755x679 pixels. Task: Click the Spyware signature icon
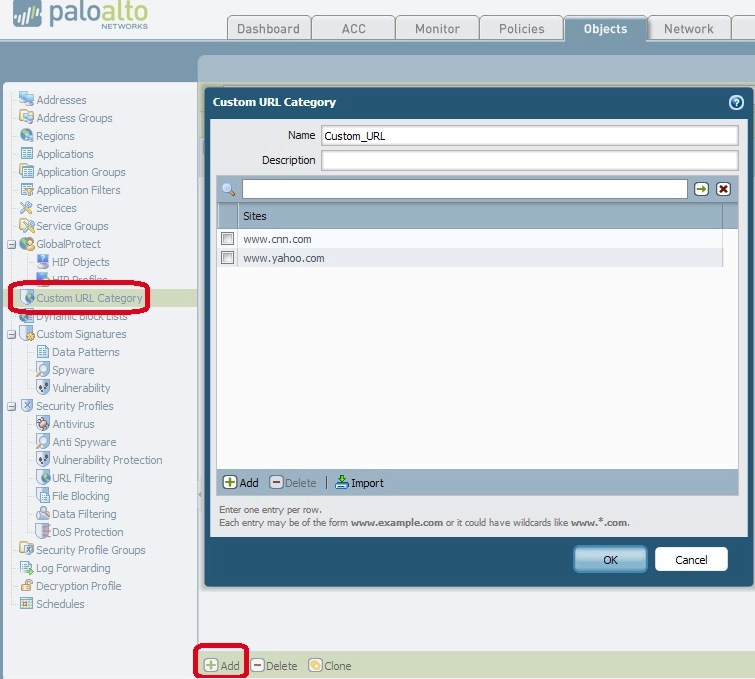(x=43, y=369)
